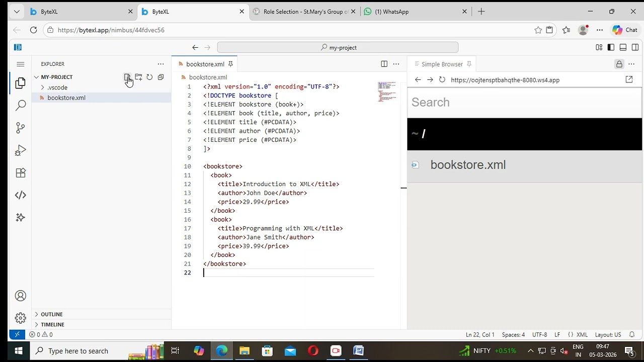Screen dimensions: 644x362
Task: Click the sparkle AI icon in activity bar
Action: click(x=21, y=217)
